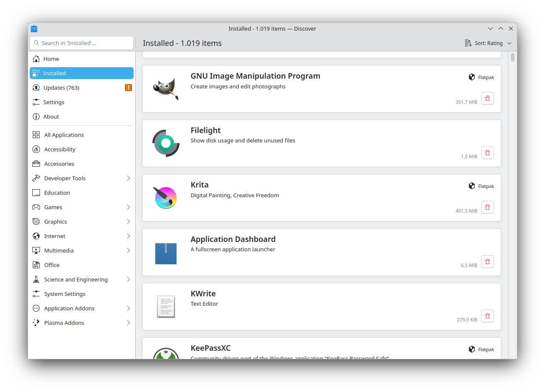The height and width of the screenshot is (392, 545).
Task: Remove KWrite using its trash button
Action: point(488,316)
